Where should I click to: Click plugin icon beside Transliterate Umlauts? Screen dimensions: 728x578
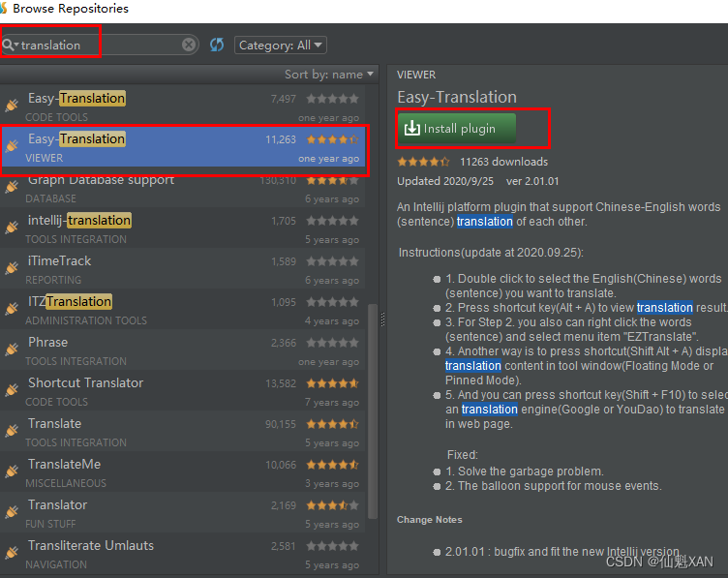[12, 553]
